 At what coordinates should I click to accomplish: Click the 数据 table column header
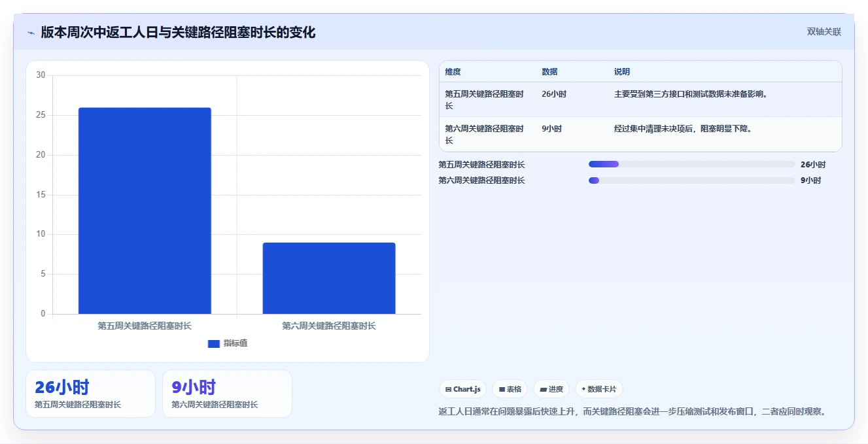click(x=549, y=72)
